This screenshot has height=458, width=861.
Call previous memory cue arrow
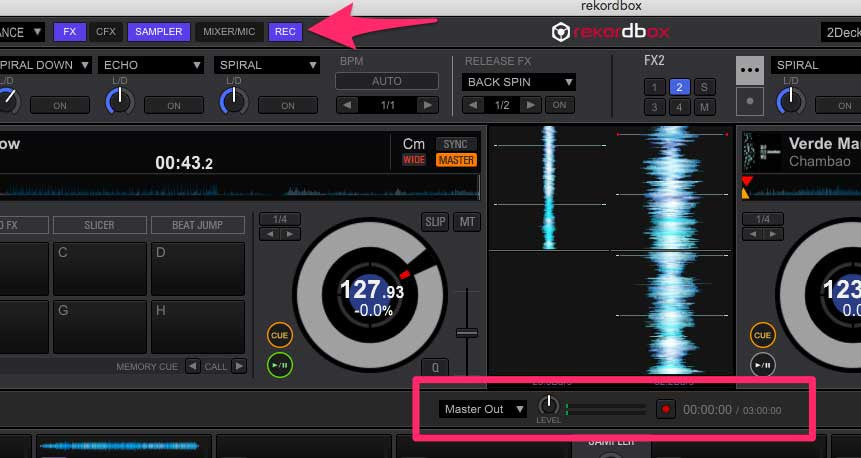click(193, 366)
